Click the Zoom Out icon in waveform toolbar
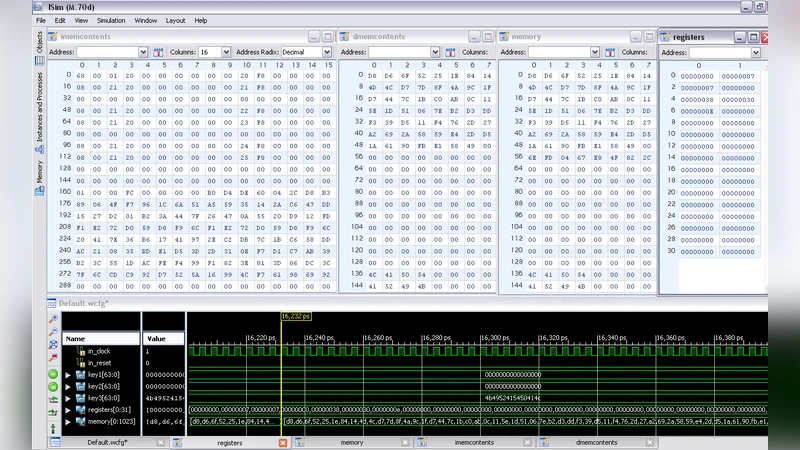This screenshot has height=450, width=800. 52,331
